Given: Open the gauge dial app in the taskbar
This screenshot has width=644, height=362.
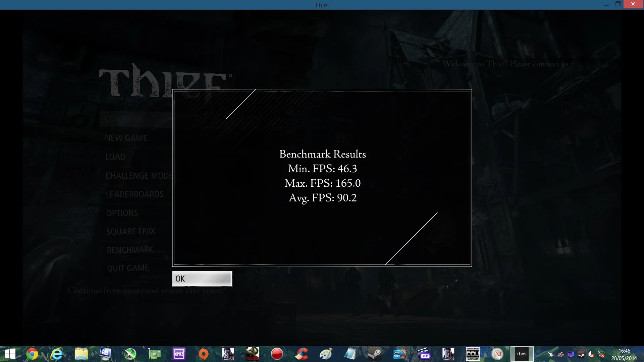Looking at the screenshot, I should [x=497, y=354].
